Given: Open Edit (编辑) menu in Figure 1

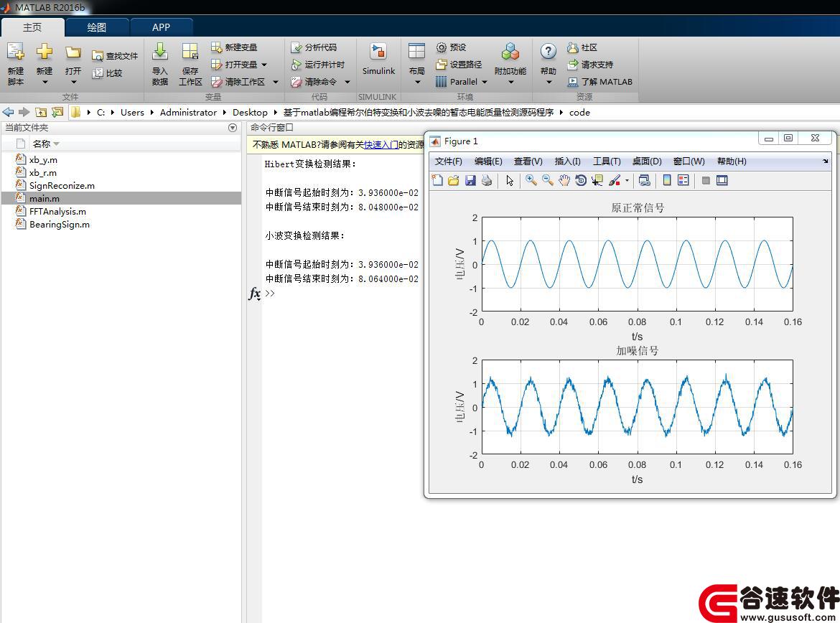Looking at the screenshot, I should [x=488, y=161].
